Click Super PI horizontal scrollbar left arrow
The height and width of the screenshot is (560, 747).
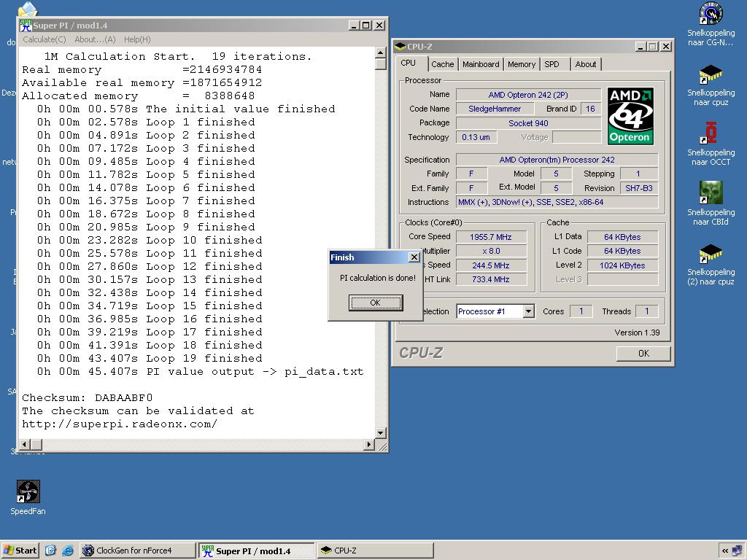pos(25,444)
